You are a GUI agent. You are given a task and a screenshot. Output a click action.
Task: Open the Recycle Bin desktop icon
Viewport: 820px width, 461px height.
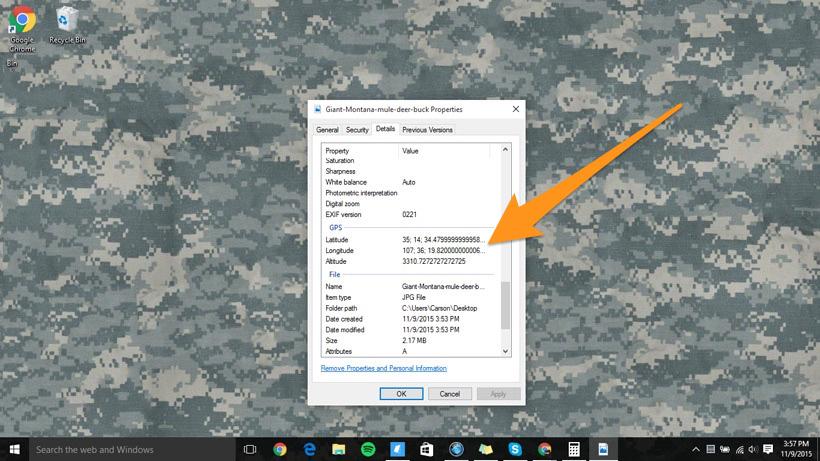pos(67,25)
